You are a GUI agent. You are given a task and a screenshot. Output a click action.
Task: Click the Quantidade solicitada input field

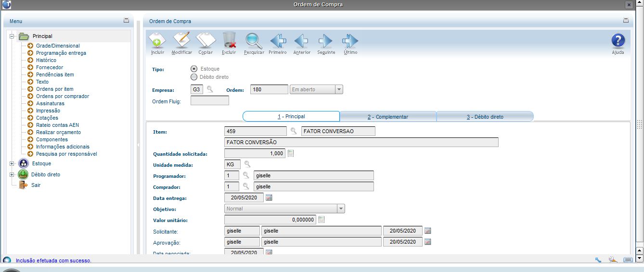coord(255,153)
